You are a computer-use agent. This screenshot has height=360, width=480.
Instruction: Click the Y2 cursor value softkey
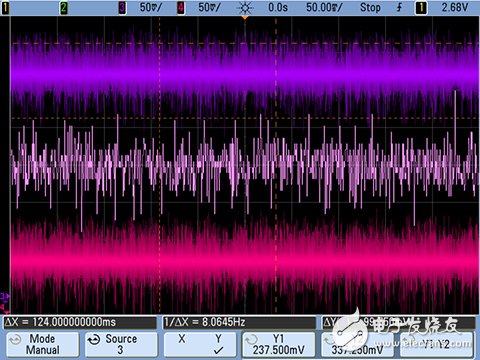pos(357,344)
